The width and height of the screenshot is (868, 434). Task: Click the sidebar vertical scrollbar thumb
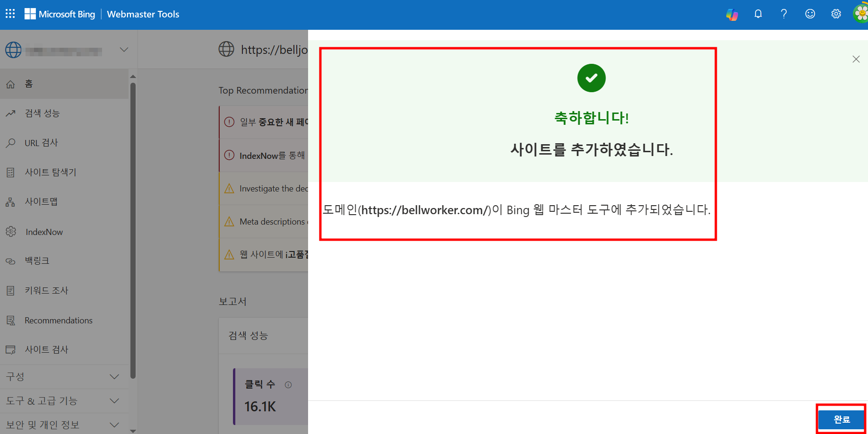(133, 231)
